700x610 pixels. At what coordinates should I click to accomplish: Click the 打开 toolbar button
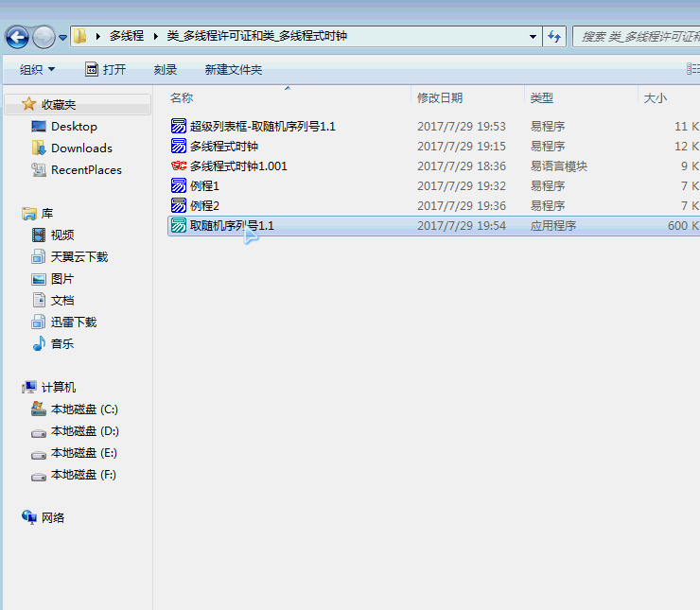coord(105,70)
